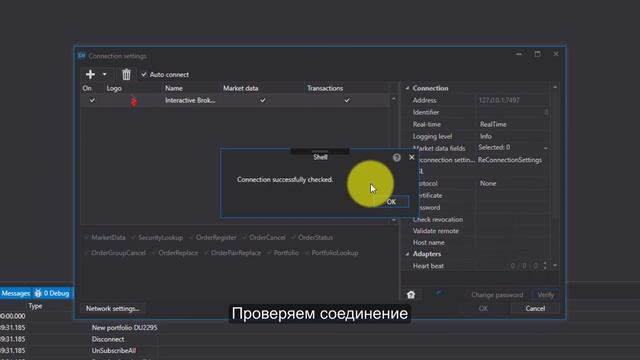Click OK in Connection settings window

click(483, 309)
